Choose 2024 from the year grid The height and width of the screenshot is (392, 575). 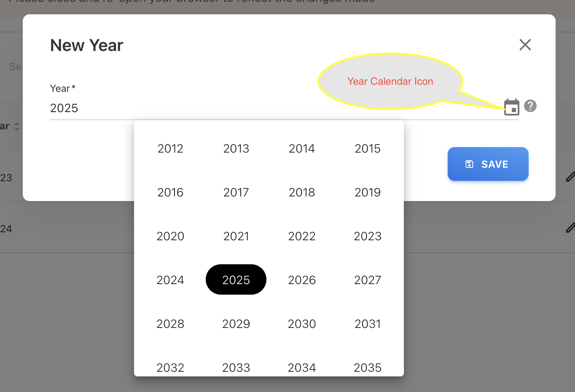coord(170,280)
